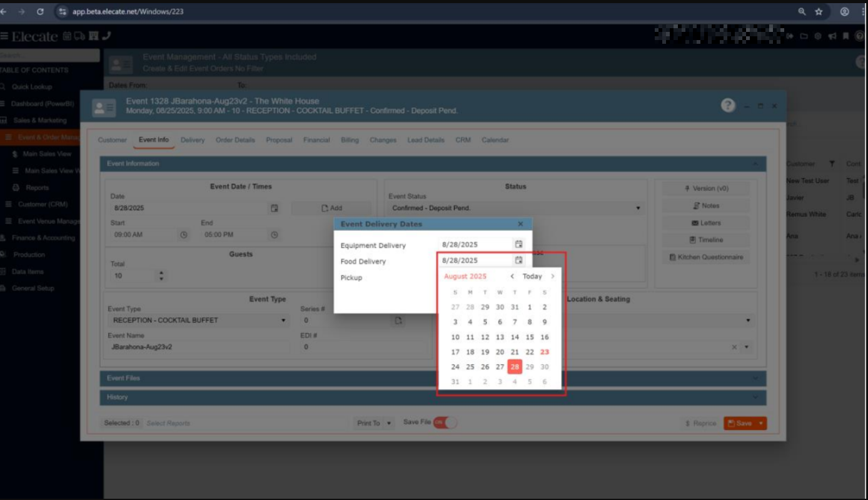Select August 15 in the calendar
This screenshot has width=868, height=500.
530,337
